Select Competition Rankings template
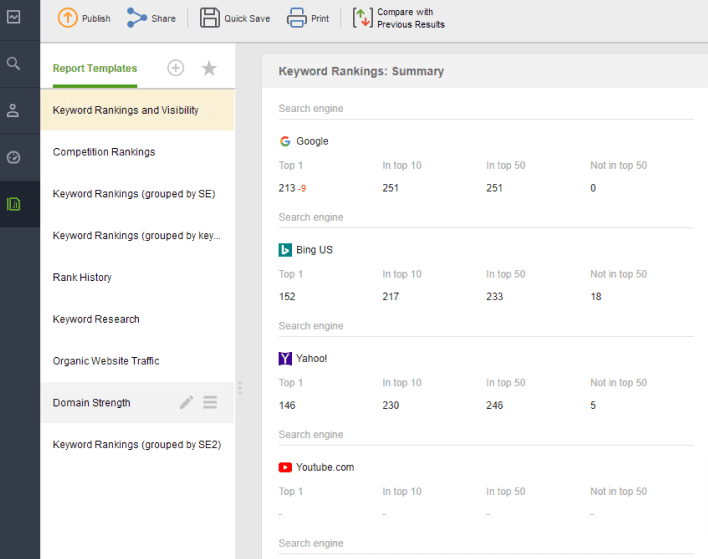Viewport: 708px width, 559px height. pyautogui.click(x=137, y=152)
